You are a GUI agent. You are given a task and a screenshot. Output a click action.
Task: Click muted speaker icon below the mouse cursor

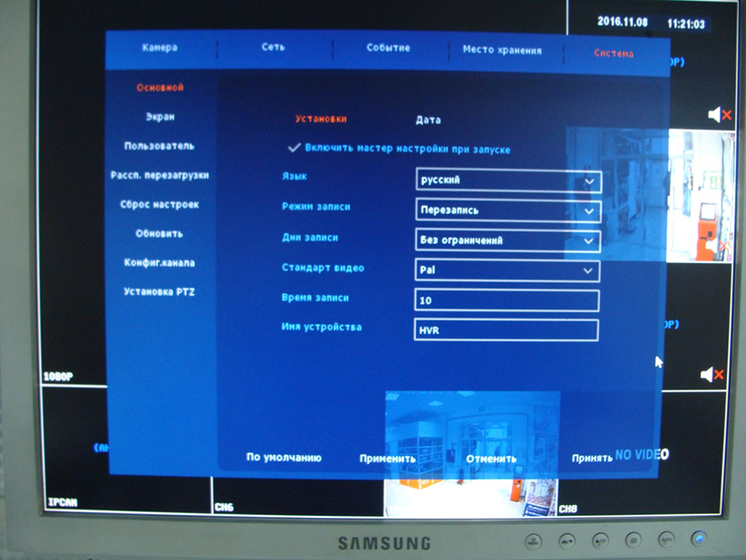(712, 374)
